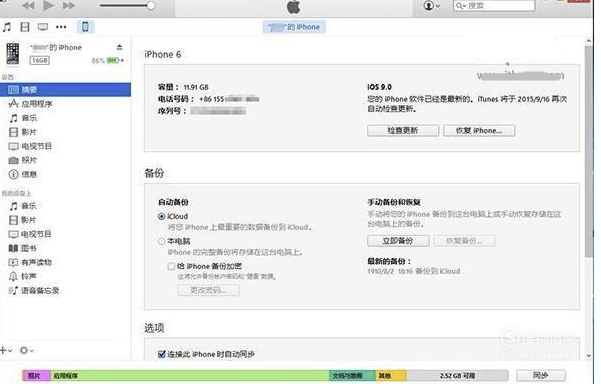Open the music library icon
This screenshot has height=384, width=601.
tap(7, 27)
